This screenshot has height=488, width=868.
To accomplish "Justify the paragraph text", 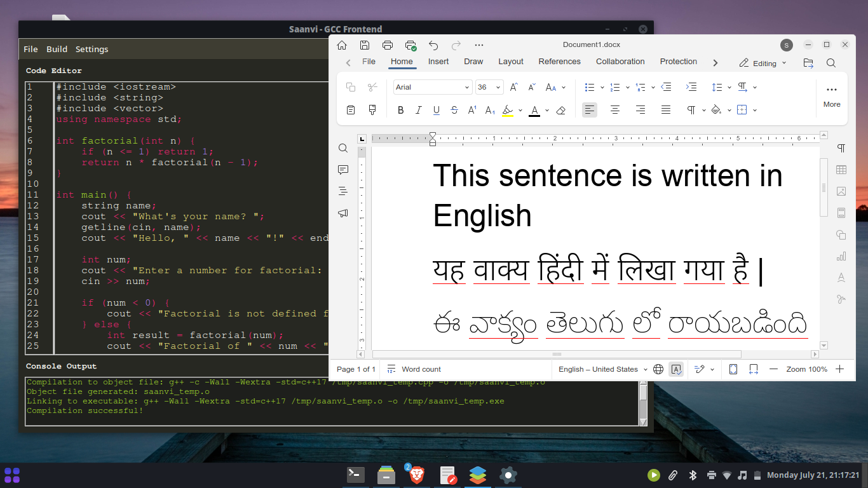I will [666, 110].
